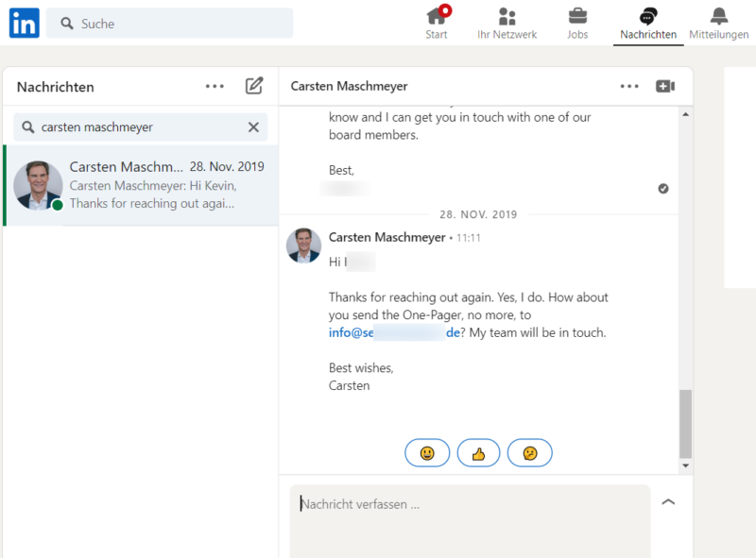This screenshot has height=558, width=756.
Task: Open the Ihr Netzwerk icon
Action: coord(507,17)
